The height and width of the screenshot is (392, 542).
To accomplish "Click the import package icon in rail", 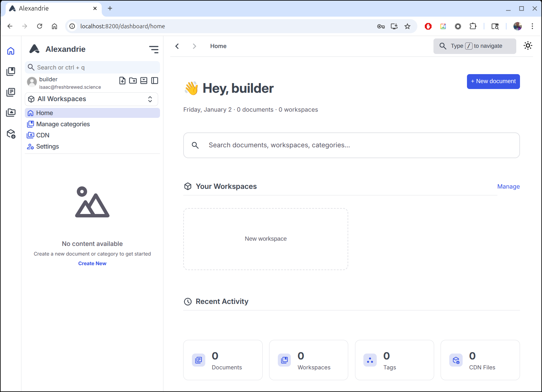I will [x=11, y=134].
